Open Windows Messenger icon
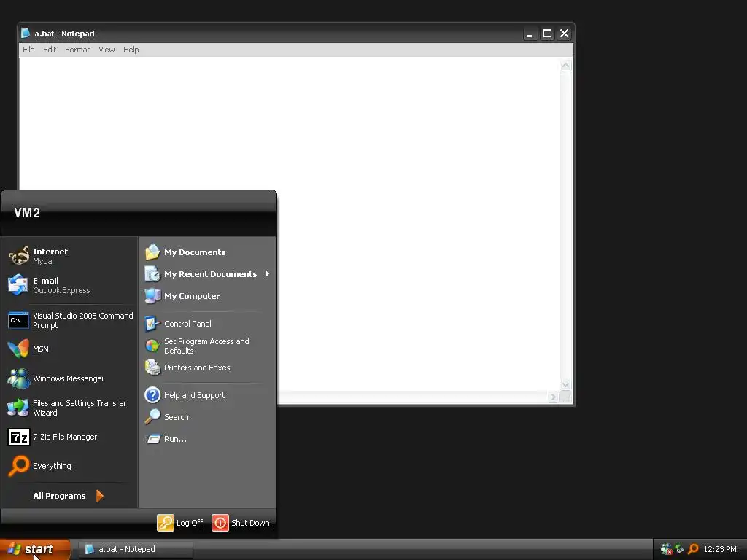The width and height of the screenshot is (747, 560). pyautogui.click(x=18, y=378)
